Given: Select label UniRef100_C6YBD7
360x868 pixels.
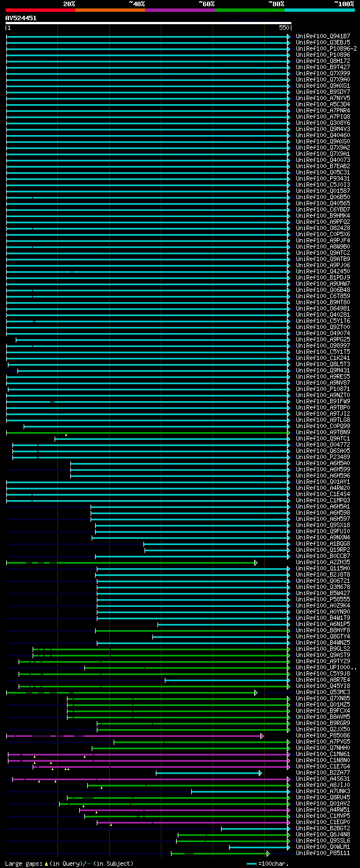Looking at the screenshot, I should click(x=323, y=209).
